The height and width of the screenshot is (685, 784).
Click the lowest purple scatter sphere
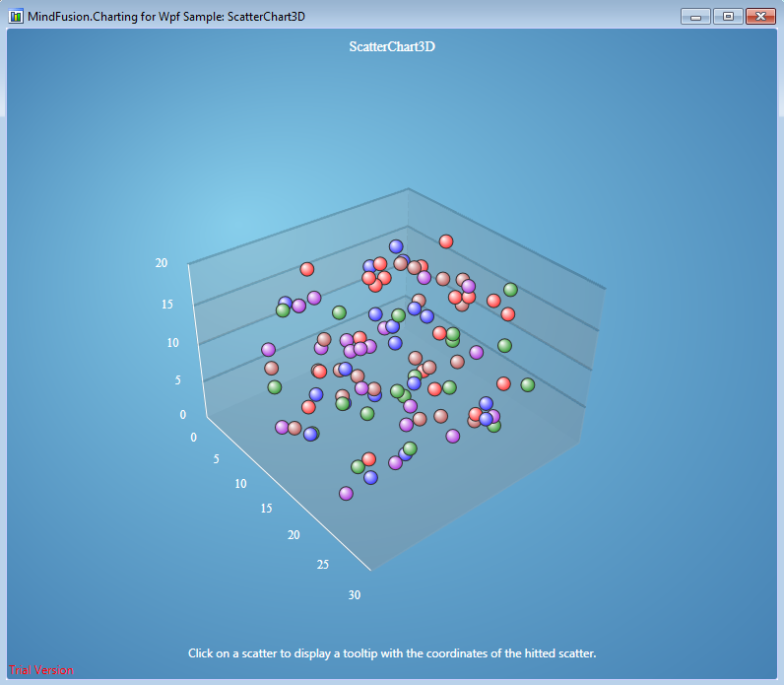click(346, 493)
